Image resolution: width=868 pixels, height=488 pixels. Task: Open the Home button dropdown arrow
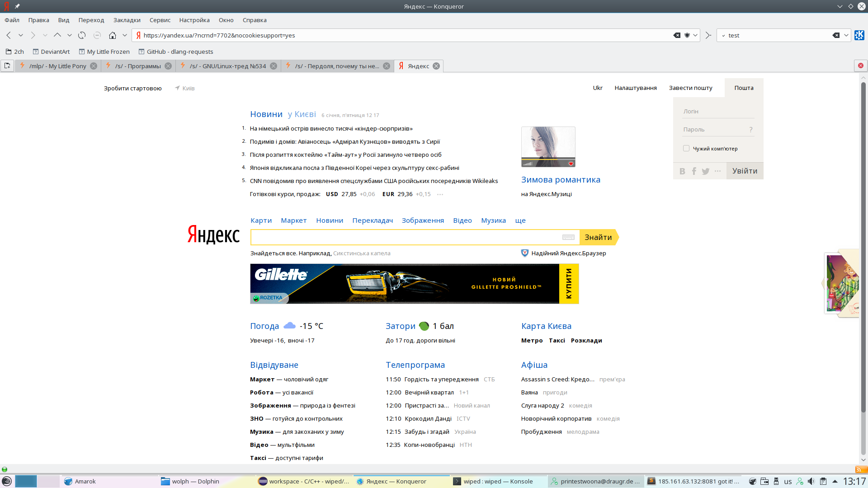click(125, 35)
